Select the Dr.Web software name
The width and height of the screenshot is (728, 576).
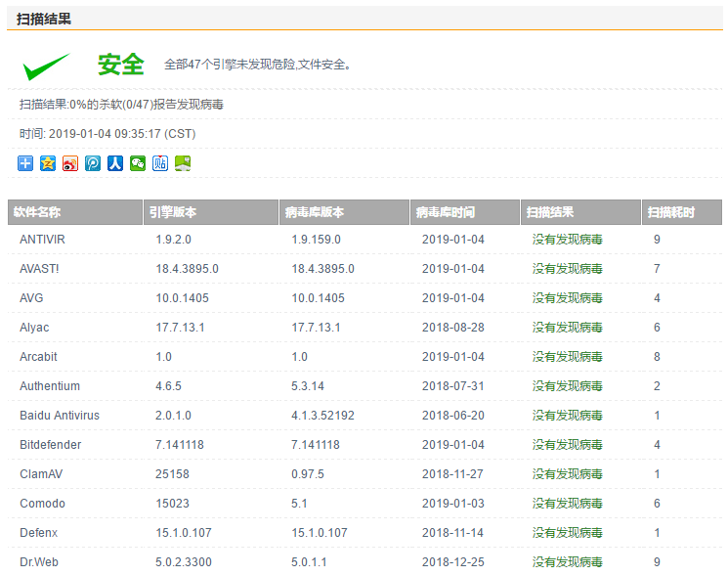[39, 562]
